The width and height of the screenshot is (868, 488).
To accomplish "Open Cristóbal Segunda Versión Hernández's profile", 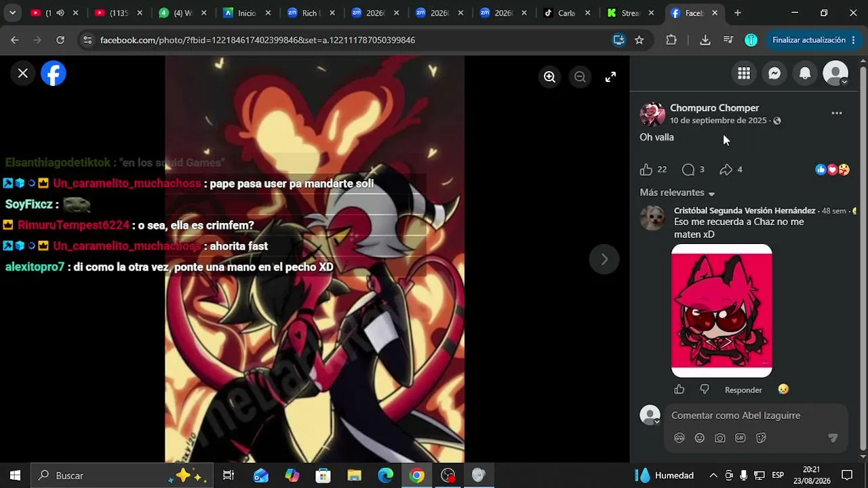I will coord(745,211).
